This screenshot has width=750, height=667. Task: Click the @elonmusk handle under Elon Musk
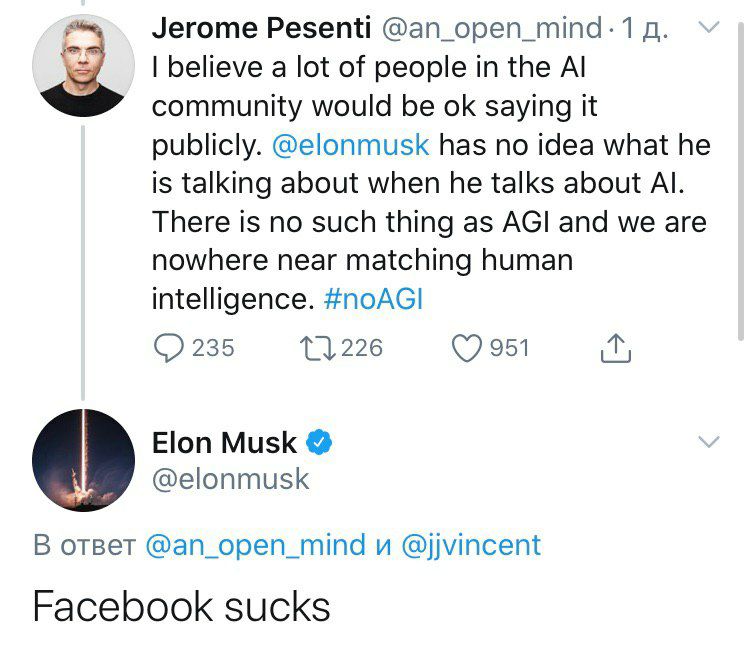231,479
